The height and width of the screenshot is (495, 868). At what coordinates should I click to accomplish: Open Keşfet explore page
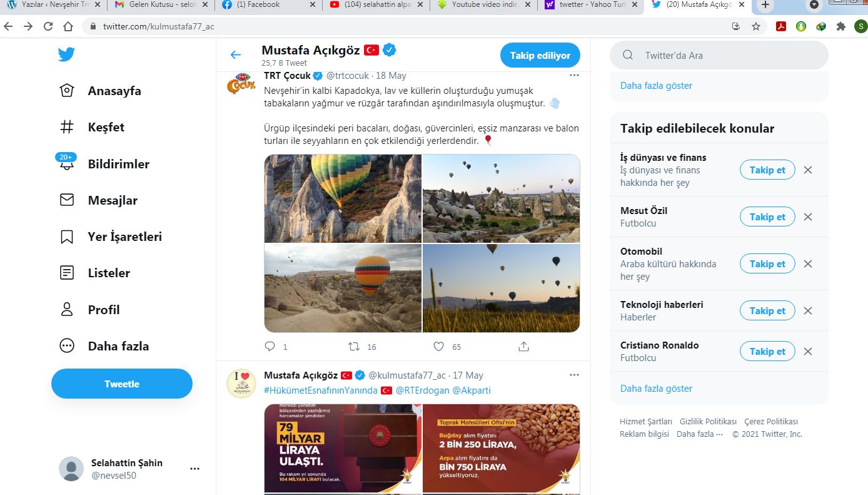pos(92,127)
